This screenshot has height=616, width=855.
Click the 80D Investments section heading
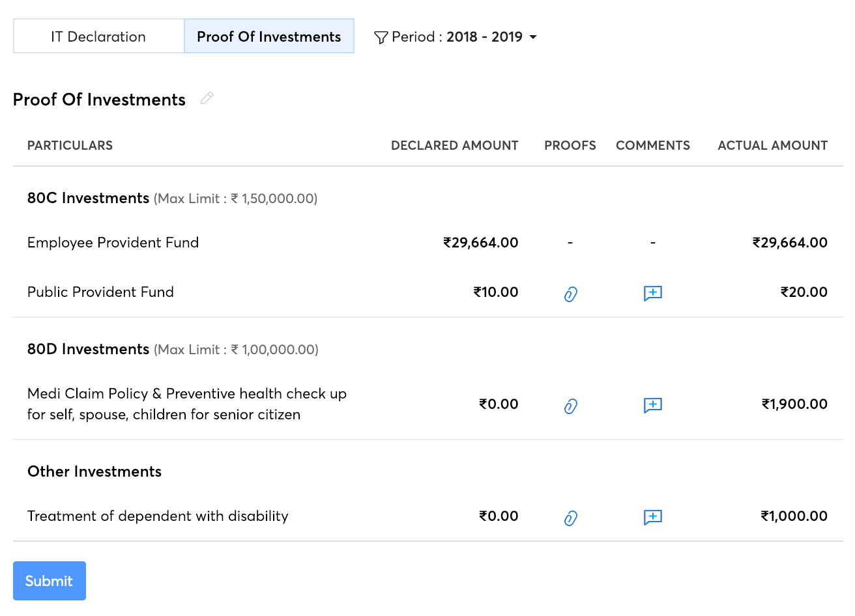[88, 350]
